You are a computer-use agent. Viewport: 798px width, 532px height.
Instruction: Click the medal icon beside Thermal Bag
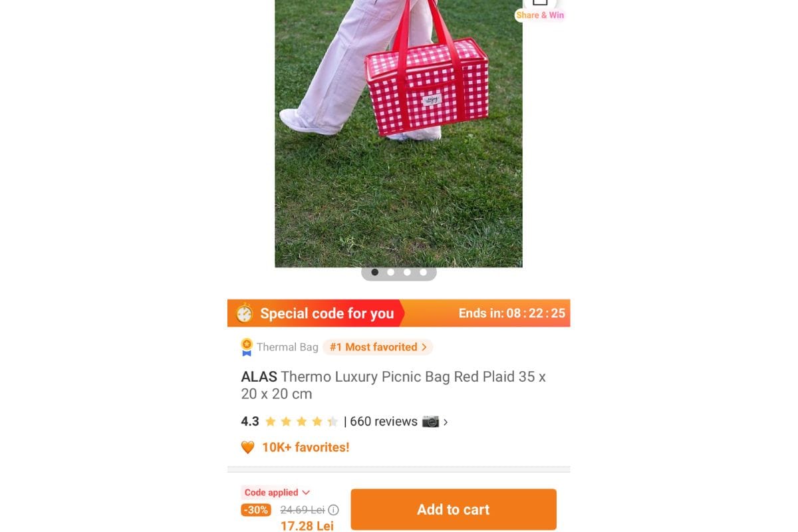247,347
